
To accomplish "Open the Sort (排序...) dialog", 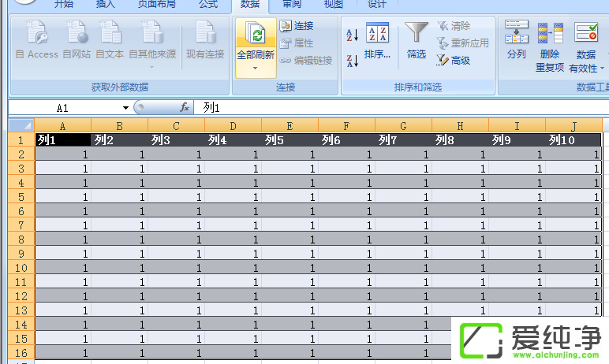I will 377,41.
